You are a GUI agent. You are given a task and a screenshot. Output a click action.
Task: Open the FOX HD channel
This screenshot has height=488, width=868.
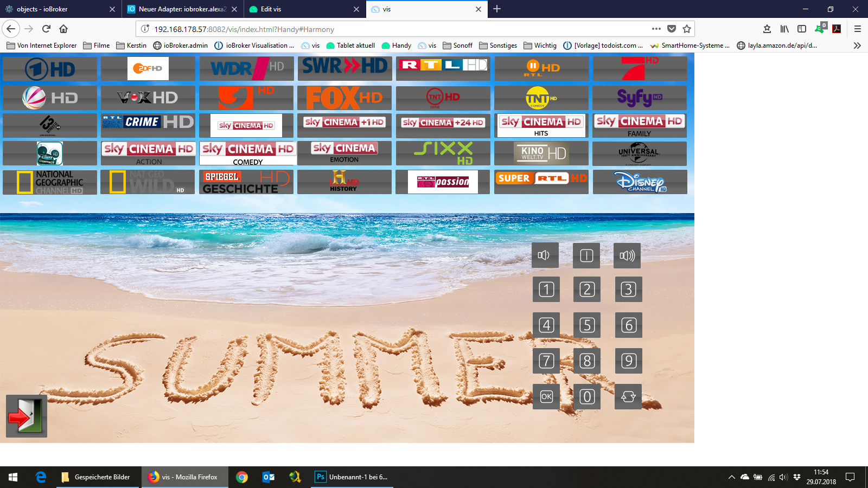coord(344,98)
